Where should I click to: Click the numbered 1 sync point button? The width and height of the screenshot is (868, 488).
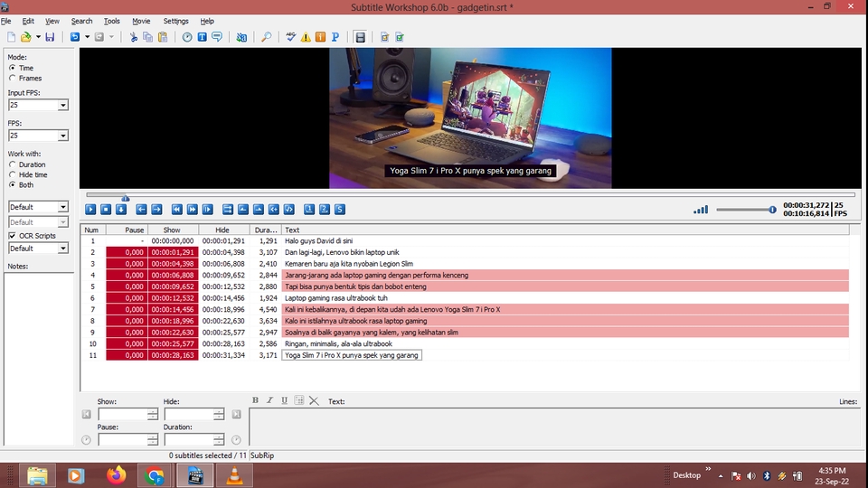[x=309, y=209]
